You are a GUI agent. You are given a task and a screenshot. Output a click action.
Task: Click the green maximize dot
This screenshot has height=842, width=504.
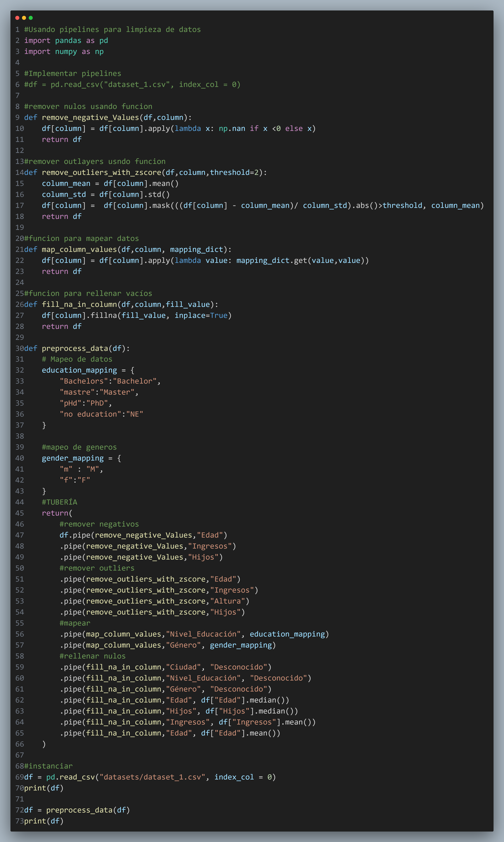31,18
